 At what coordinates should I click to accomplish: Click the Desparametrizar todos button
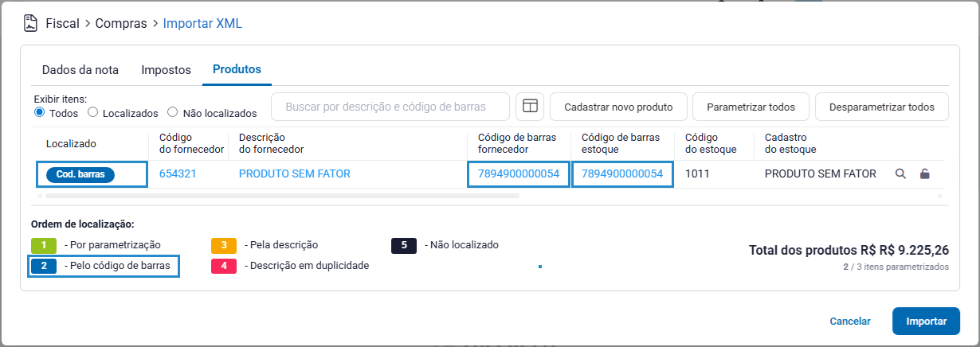[x=881, y=107]
